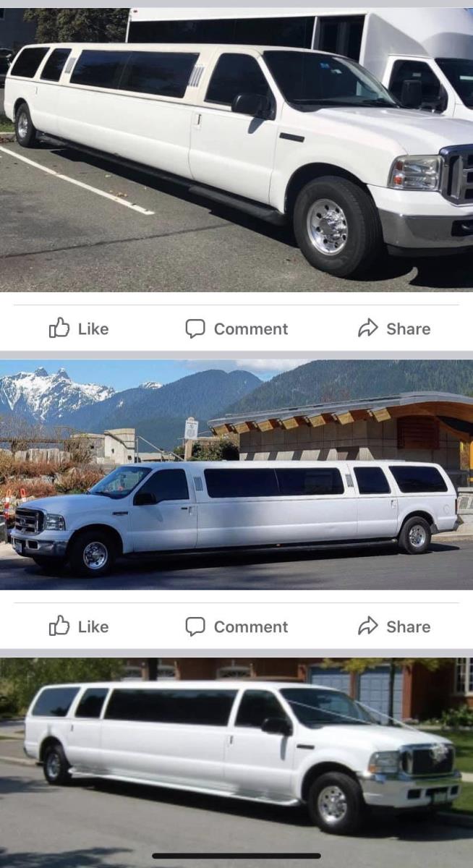Screen dimensions: 473x868
Task: Click the Comment label below the mountain limo photo
Action: pyautogui.click(x=251, y=627)
